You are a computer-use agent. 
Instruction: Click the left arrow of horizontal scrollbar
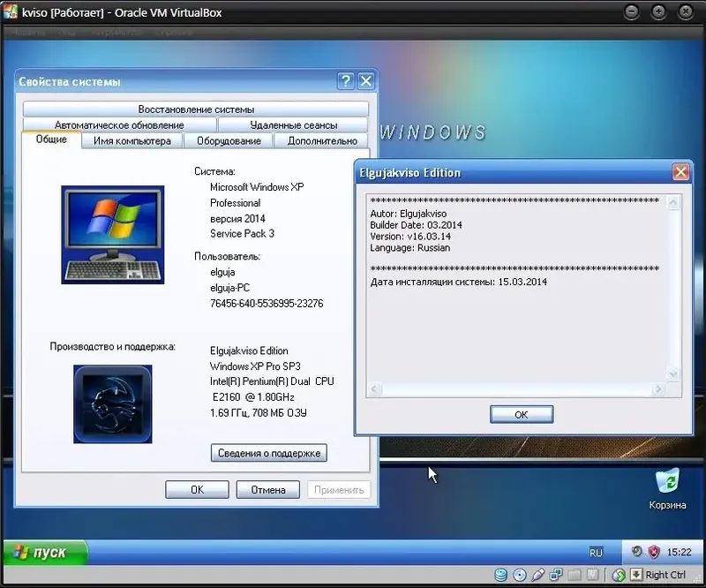(x=375, y=388)
